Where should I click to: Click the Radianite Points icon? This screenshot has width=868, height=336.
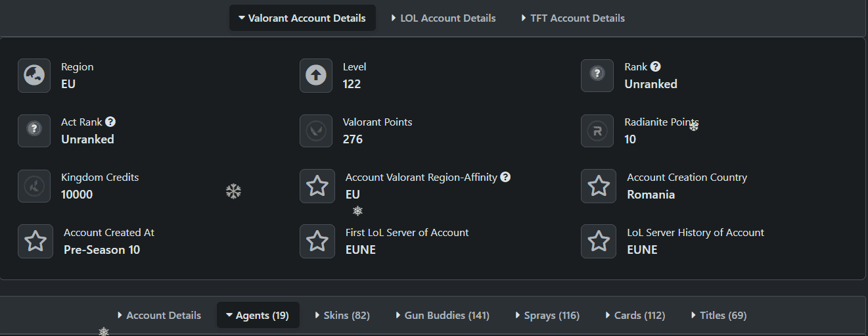597,131
